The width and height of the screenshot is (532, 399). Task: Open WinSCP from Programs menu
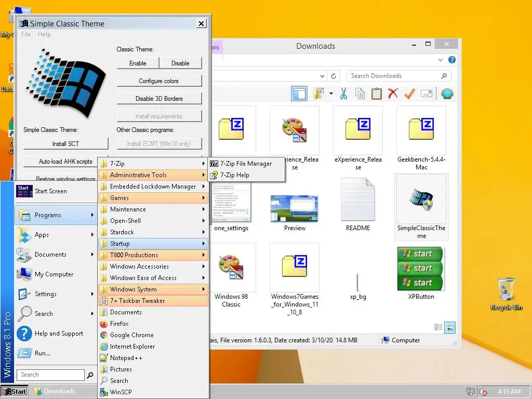pyautogui.click(x=153, y=392)
